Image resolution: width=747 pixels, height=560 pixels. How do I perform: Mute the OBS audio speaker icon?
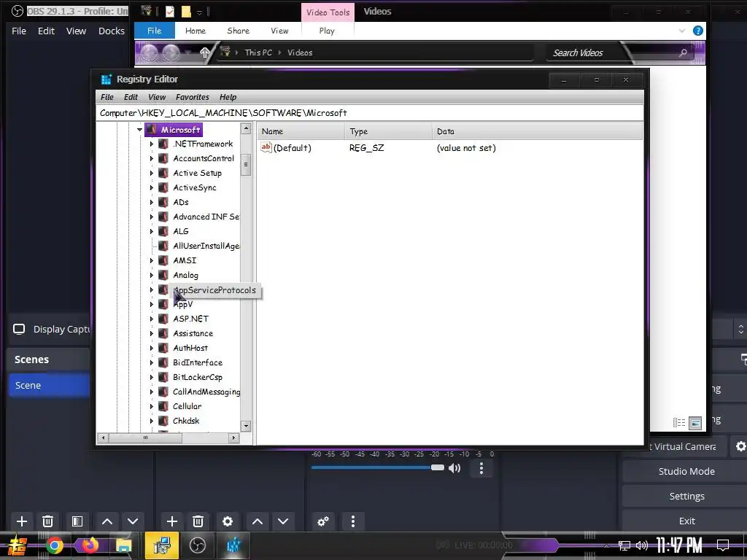(x=454, y=468)
